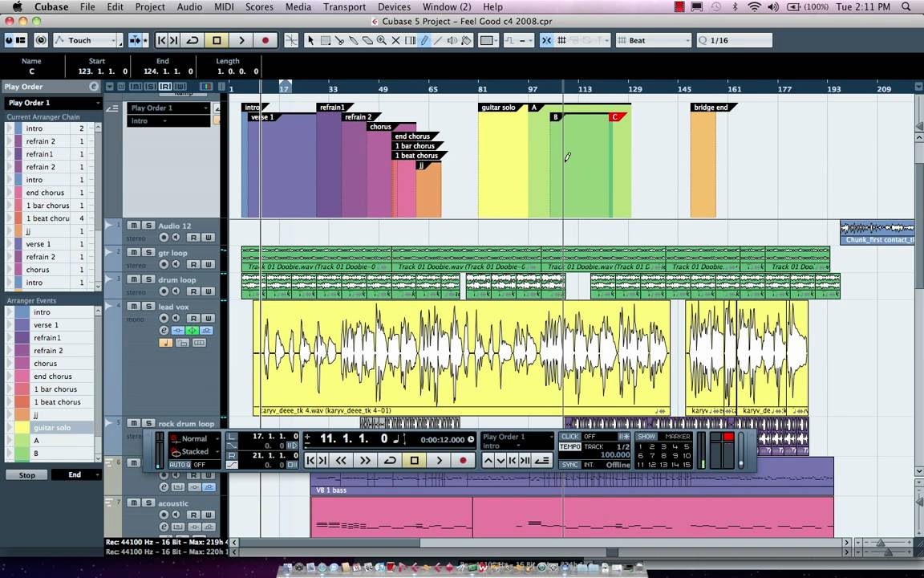The height and width of the screenshot is (578, 924).
Task: Select 'guitar solo' in Arranger Events
Action: [x=52, y=428]
